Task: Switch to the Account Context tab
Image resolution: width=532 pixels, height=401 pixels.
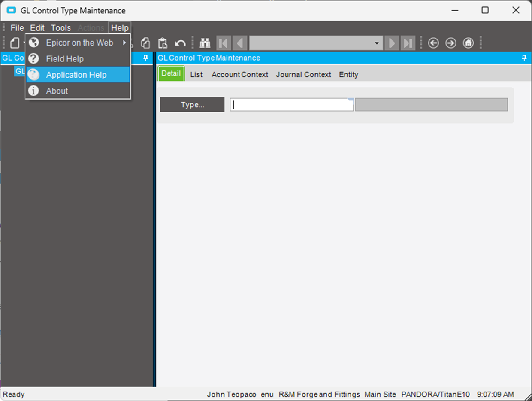Action: point(240,75)
